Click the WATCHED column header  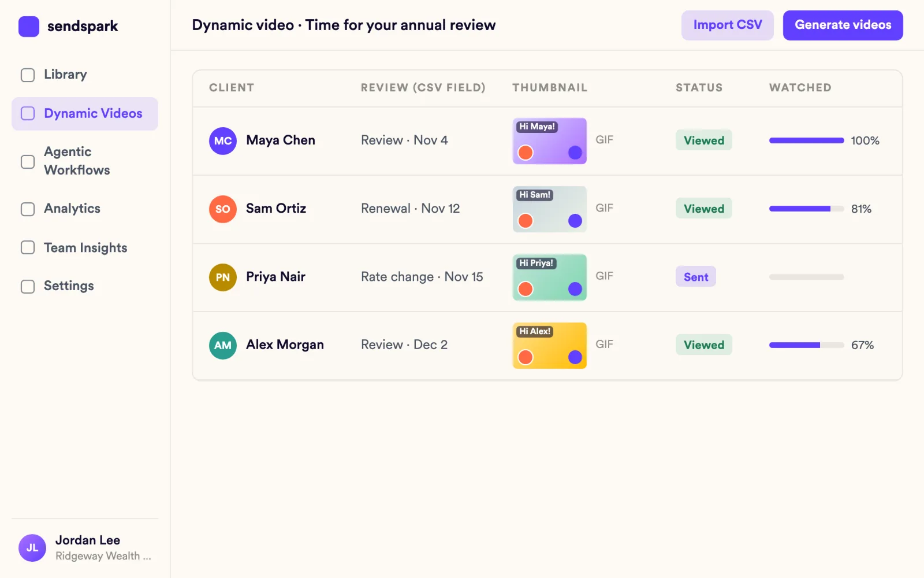click(x=800, y=88)
